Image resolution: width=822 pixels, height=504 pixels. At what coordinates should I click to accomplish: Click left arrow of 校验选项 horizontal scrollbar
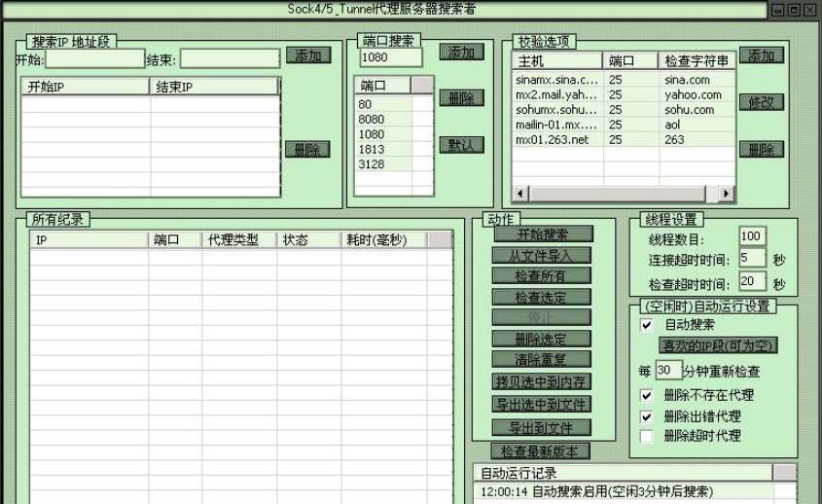520,194
